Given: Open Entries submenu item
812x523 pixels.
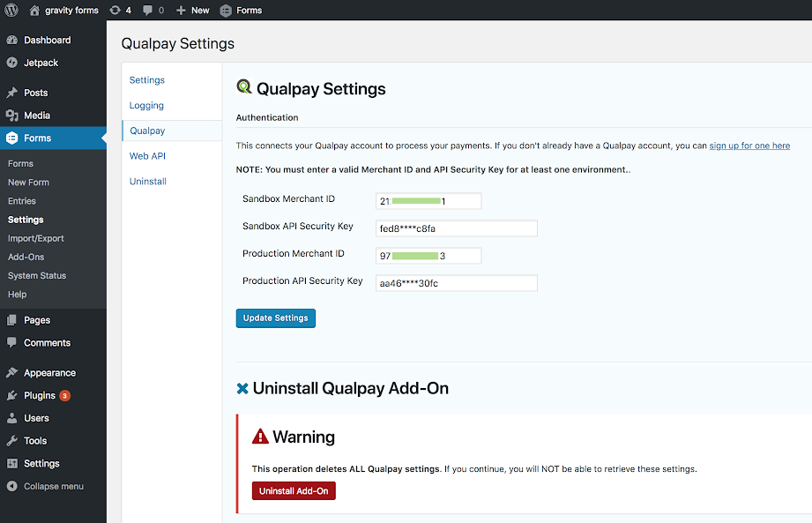Looking at the screenshot, I should pos(22,201).
